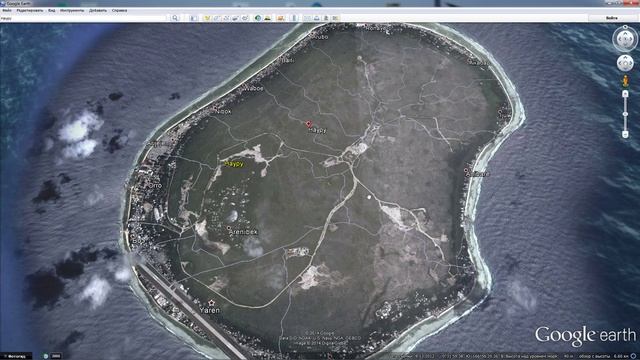Viewport: 640px width, 360px height.
Task: Toggle sunlight with the sun icon
Action: pos(267,18)
